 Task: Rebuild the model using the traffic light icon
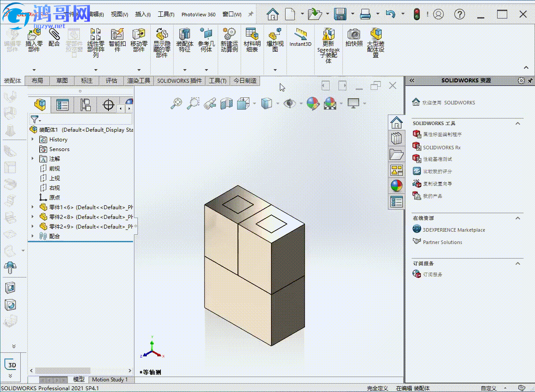[416, 14]
